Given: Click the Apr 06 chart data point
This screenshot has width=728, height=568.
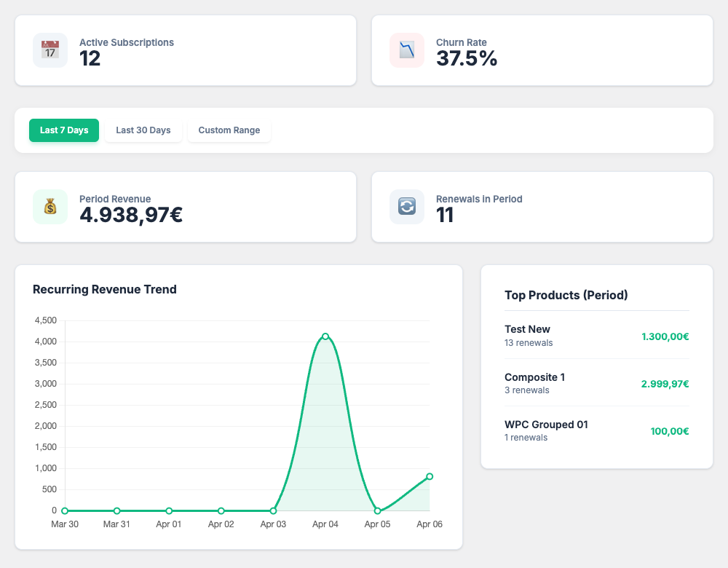Looking at the screenshot, I should point(430,476).
